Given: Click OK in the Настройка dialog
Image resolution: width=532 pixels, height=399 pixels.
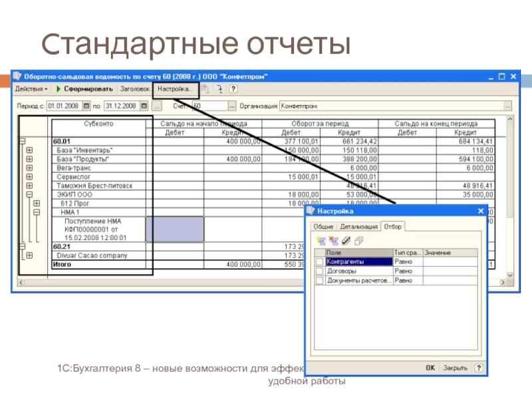Looking at the screenshot, I should click(430, 368).
